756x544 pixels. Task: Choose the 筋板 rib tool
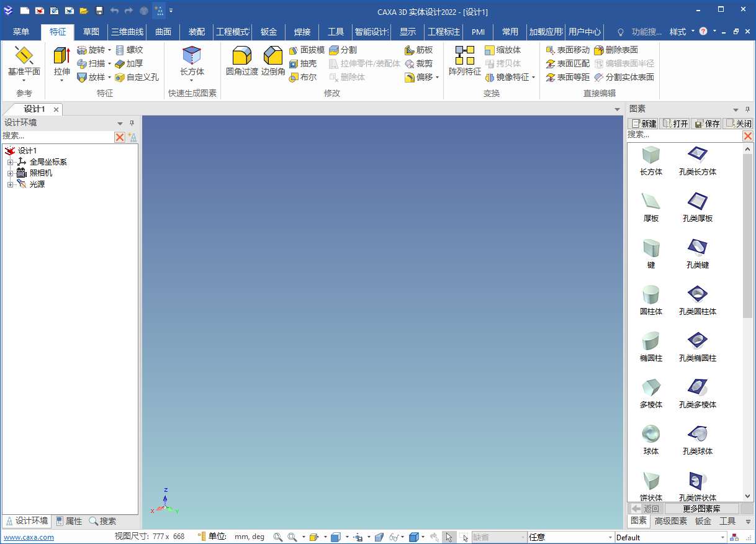click(x=419, y=50)
